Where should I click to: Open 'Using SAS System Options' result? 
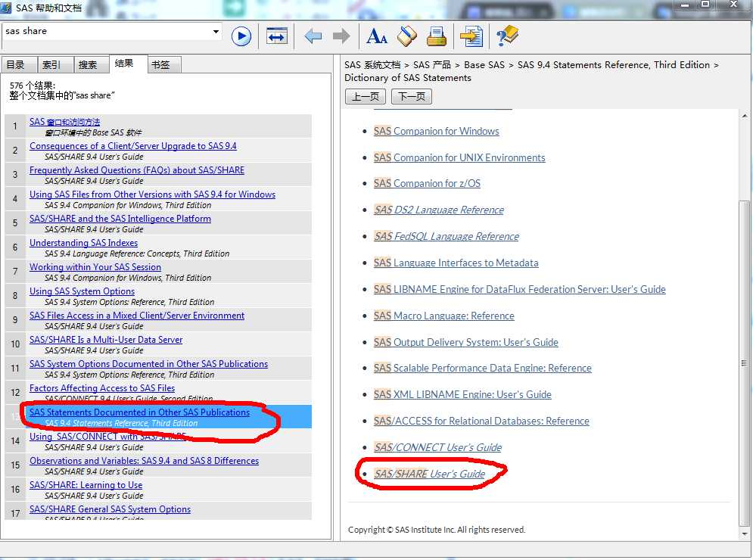82,291
